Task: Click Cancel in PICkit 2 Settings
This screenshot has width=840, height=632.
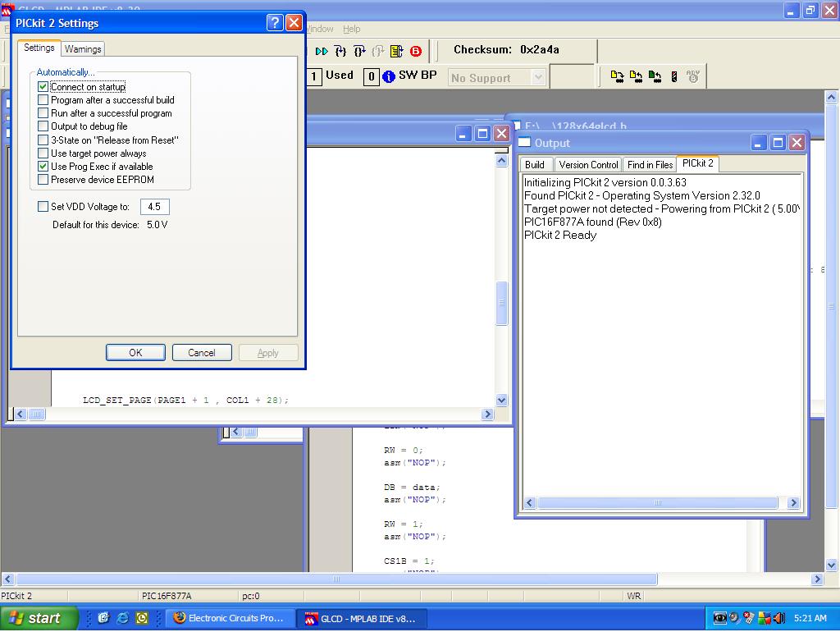Action: coord(202,353)
